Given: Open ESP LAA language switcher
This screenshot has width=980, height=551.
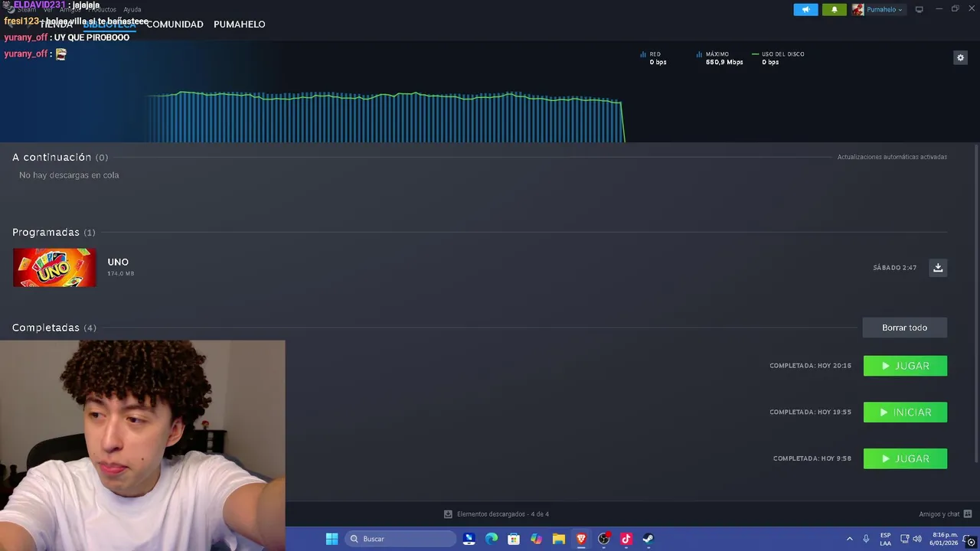Looking at the screenshot, I should pyautogui.click(x=885, y=539).
